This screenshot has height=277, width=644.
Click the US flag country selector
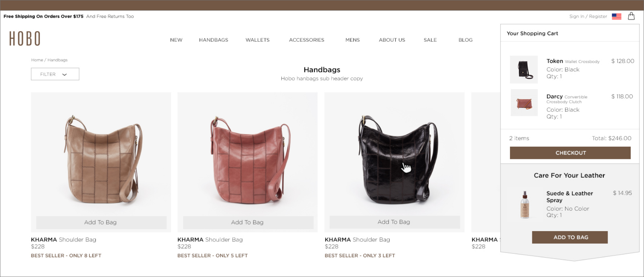[616, 16]
